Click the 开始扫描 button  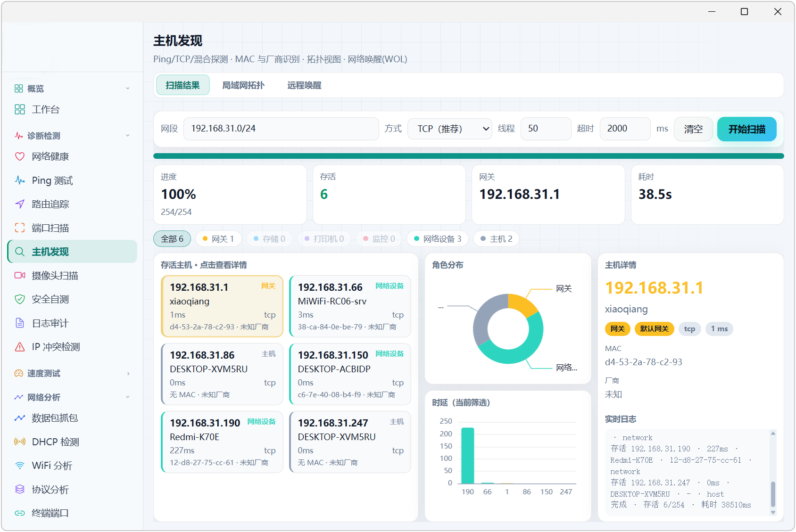(x=746, y=129)
